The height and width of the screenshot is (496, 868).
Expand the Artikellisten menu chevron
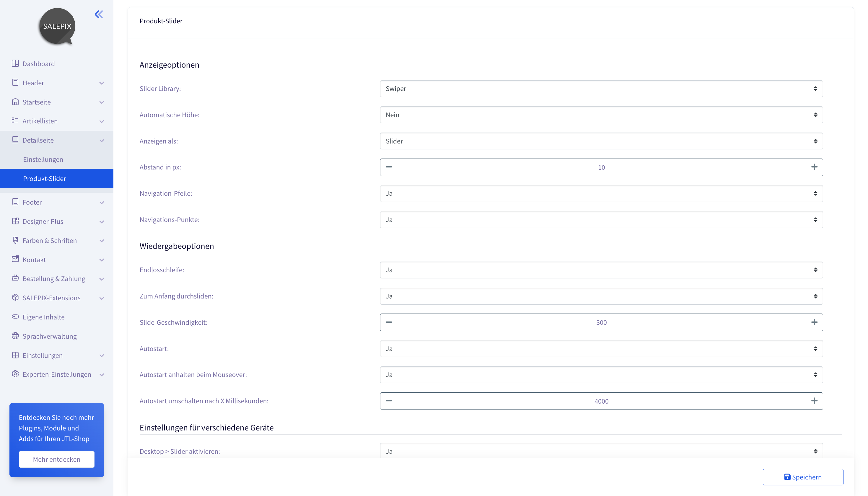coord(102,121)
